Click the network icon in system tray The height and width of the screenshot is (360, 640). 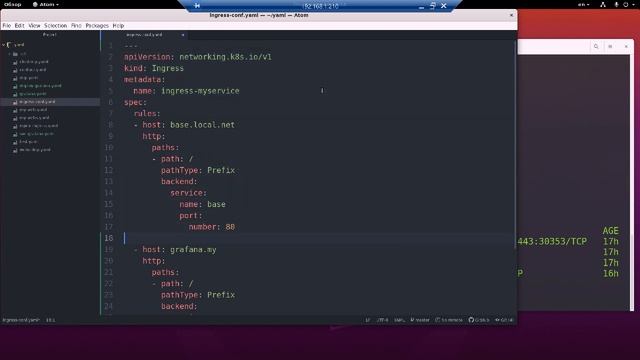[x=603, y=4]
